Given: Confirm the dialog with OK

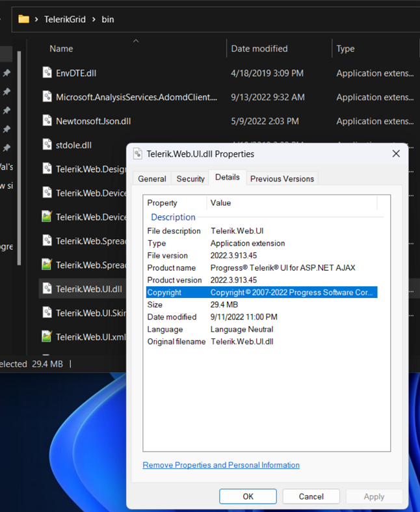Looking at the screenshot, I should click(248, 496).
